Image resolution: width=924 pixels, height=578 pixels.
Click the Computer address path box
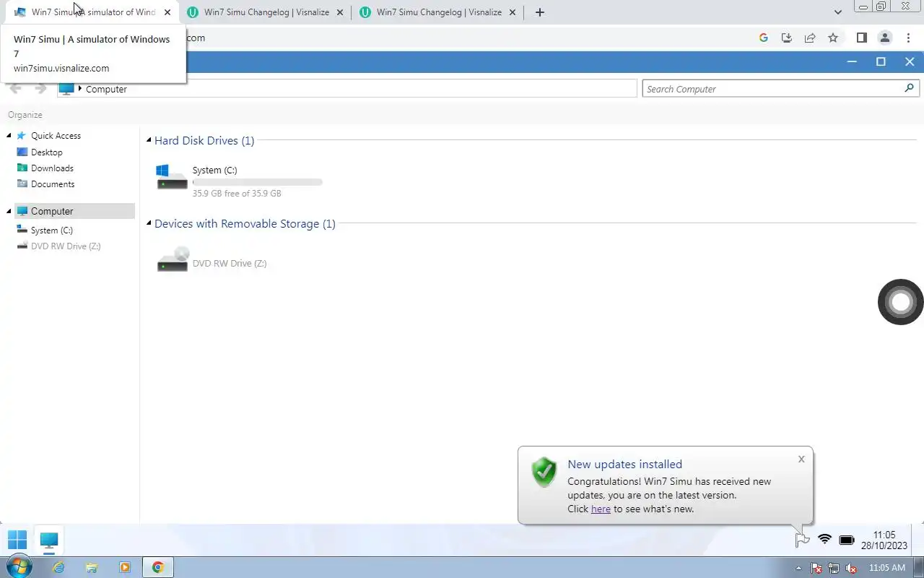point(347,89)
